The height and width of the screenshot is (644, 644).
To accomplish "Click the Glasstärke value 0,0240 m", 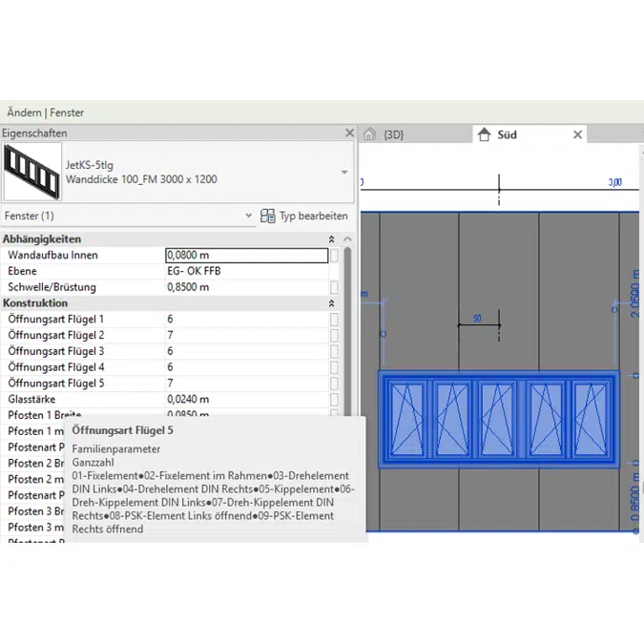I will (x=188, y=399).
